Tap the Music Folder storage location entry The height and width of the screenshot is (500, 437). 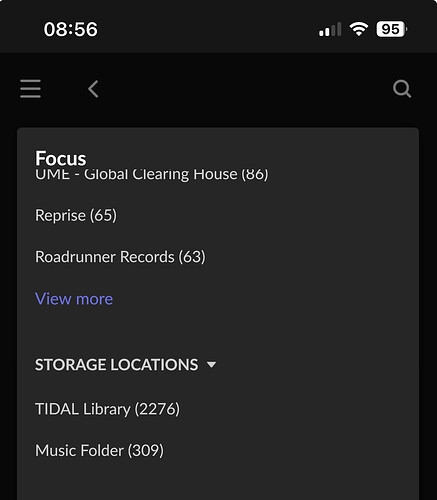99,451
